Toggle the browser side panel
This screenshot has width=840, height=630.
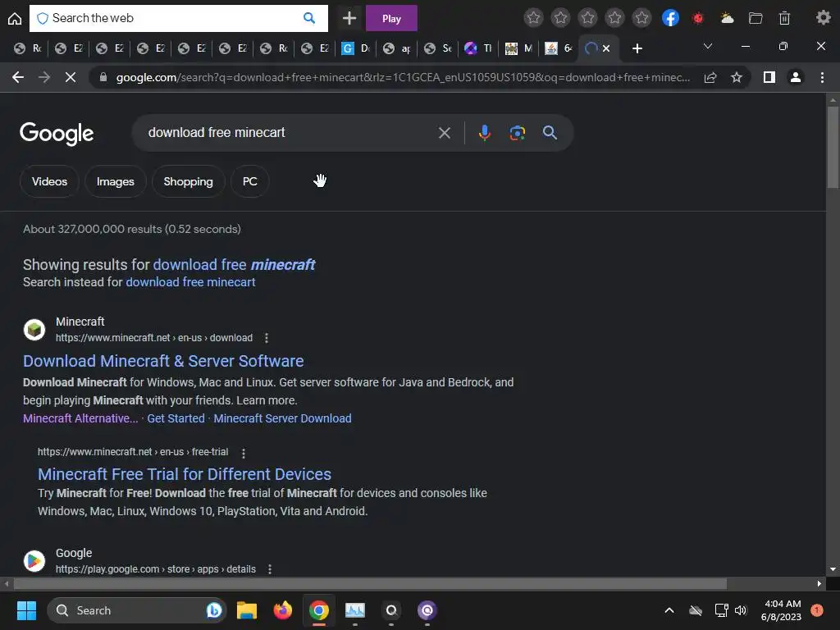pyautogui.click(x=769, y=78)
